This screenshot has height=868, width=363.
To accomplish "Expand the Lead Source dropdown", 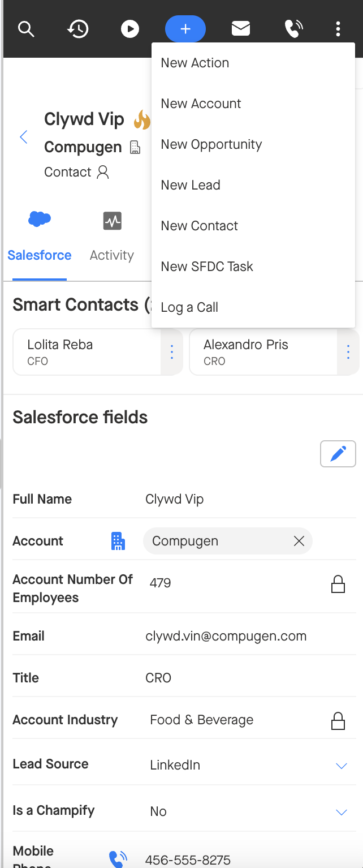I will point(341,766).
